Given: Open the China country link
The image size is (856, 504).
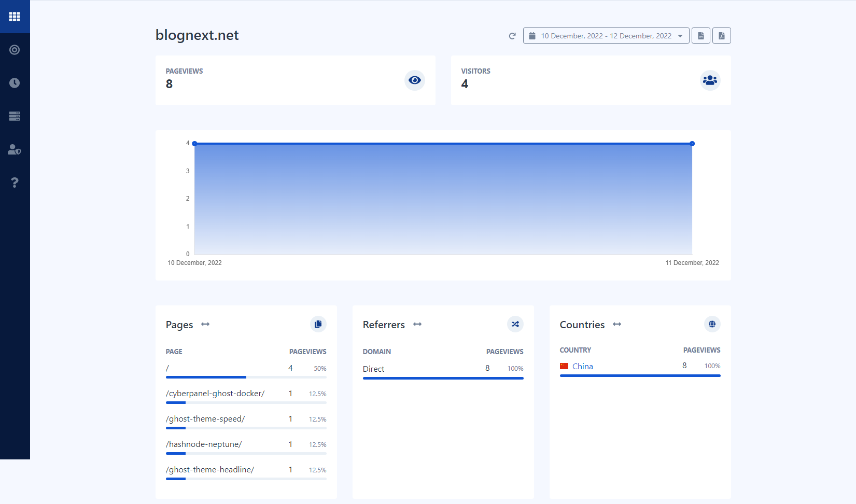Looking at the screenshot, I should tap(582, 366).
